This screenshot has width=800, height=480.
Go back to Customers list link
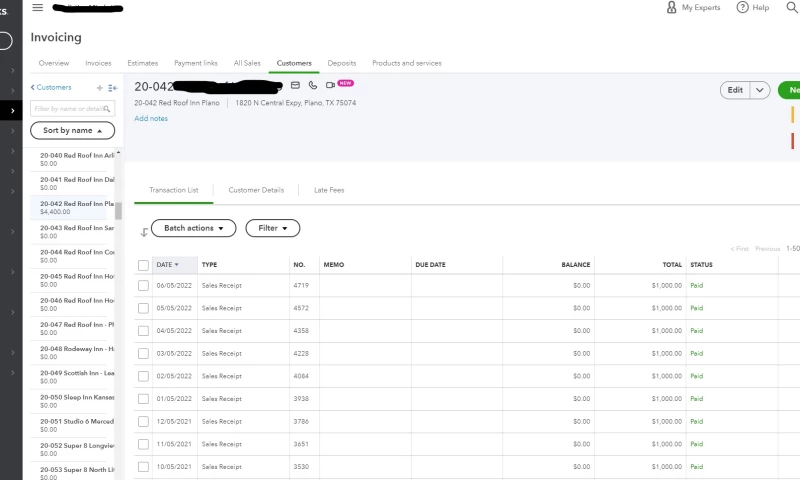click(51, 87)
